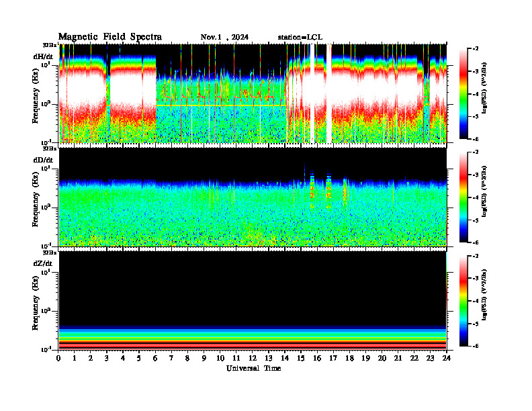Click hour 9 on the Universal Time axis

point(204,358)
